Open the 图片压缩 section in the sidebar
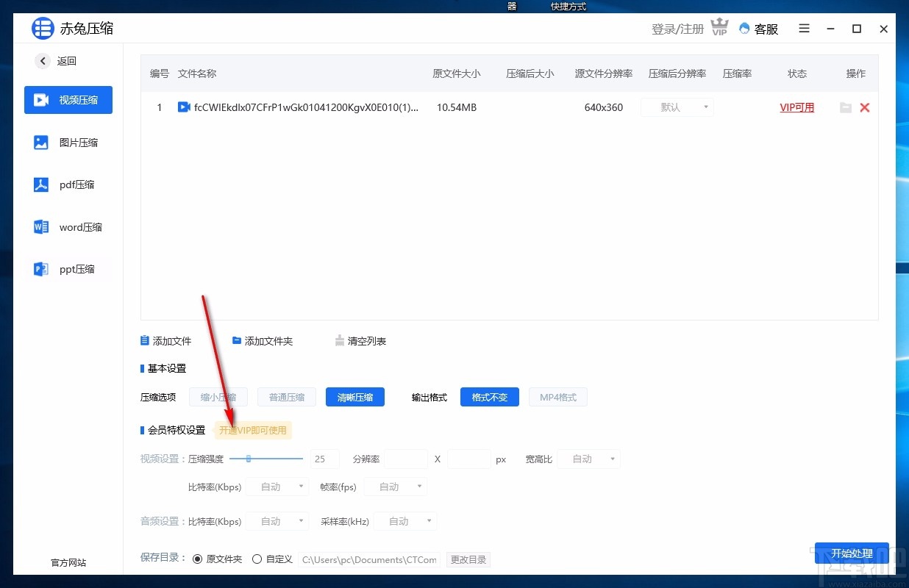The height and width of the screenshot is (588, 909). click(68, 142)
